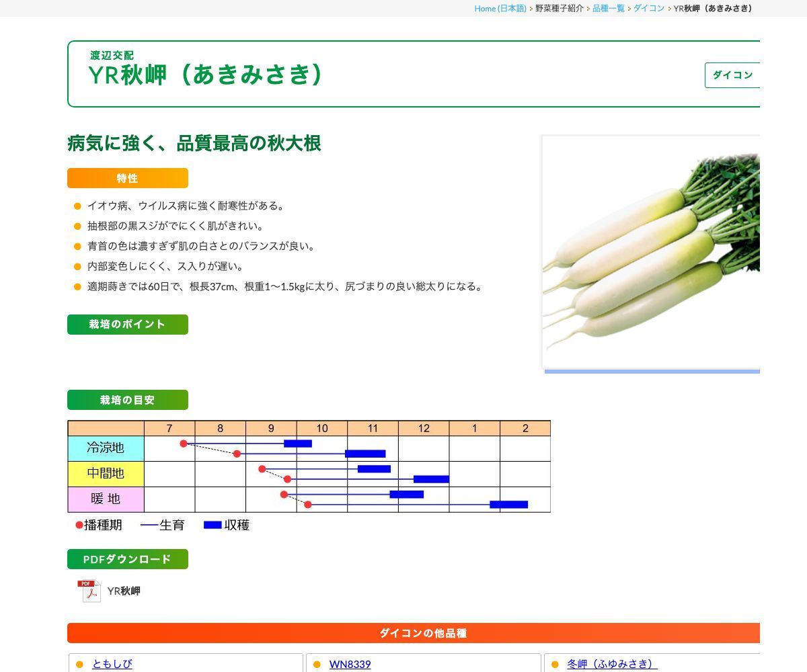Click the ダイコン button near the page title
This screenshot has height=672, width=807.
pos(733,75)
